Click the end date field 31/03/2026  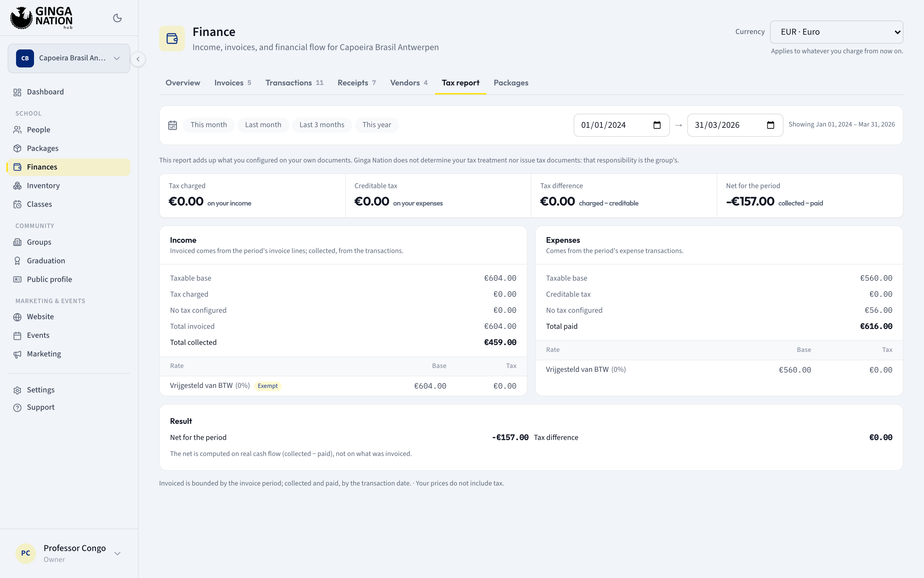pyautogui.click(x=735, y=125)
